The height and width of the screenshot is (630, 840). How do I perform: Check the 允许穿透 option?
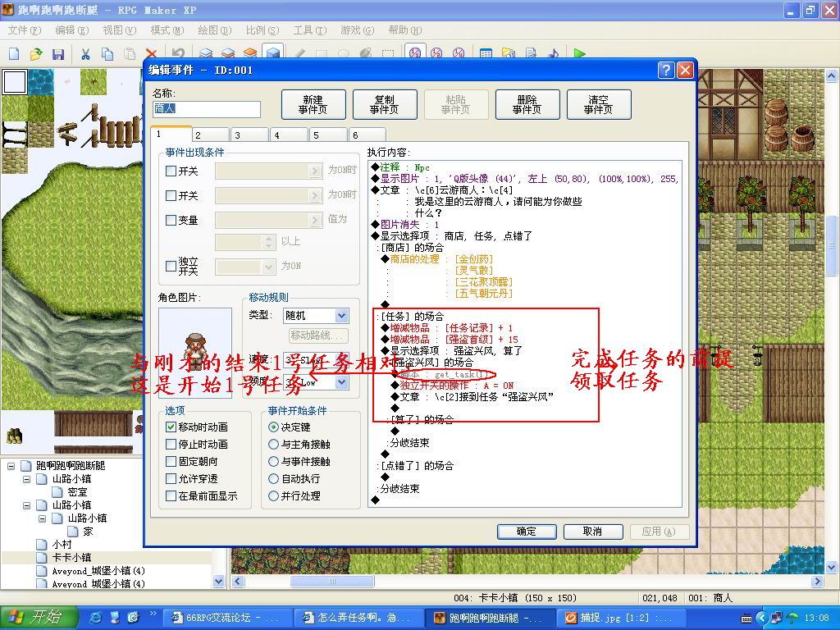(x=171, y=478)
